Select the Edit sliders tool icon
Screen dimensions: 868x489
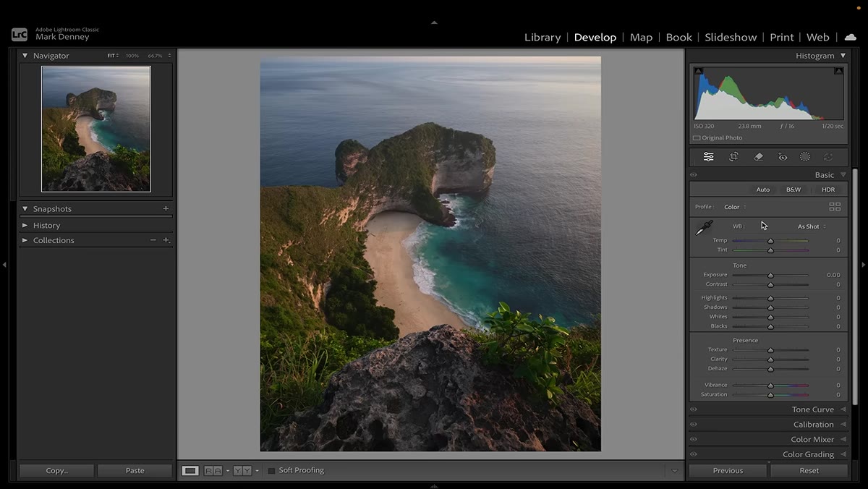pyautogui.click(x=708, y=157)
